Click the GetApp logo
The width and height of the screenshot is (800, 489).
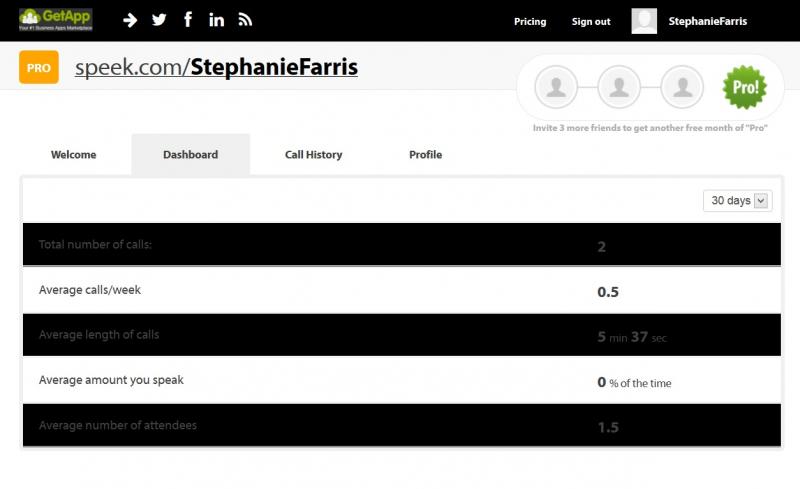tap(56, 19)
